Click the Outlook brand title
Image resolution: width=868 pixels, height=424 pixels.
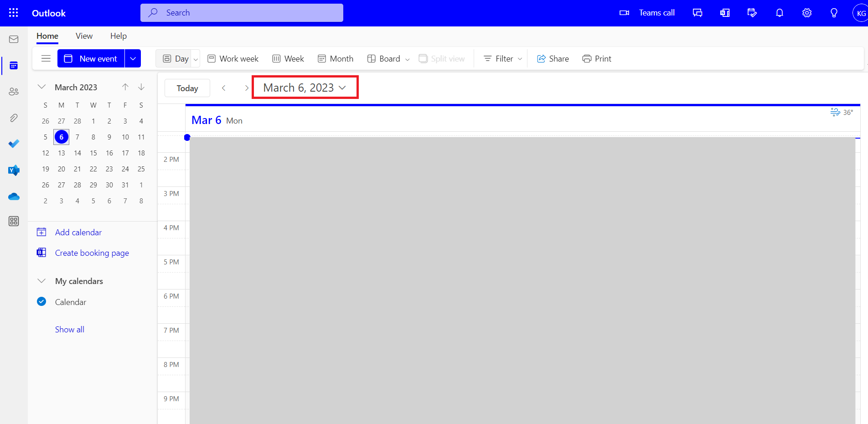pos(49,13)
